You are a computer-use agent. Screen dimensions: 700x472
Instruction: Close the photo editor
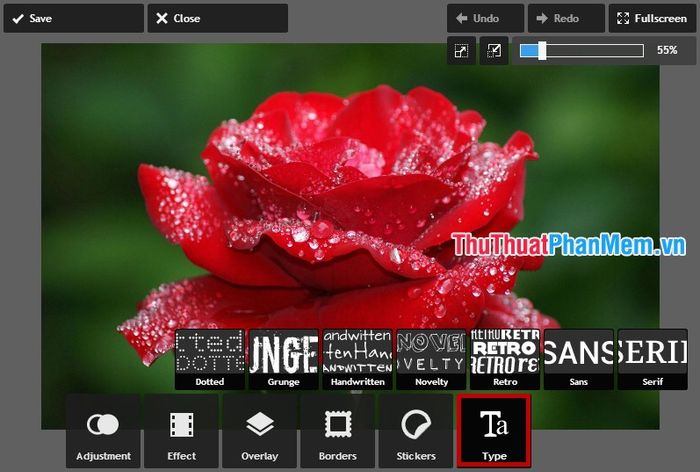click(x=218, y=18)
